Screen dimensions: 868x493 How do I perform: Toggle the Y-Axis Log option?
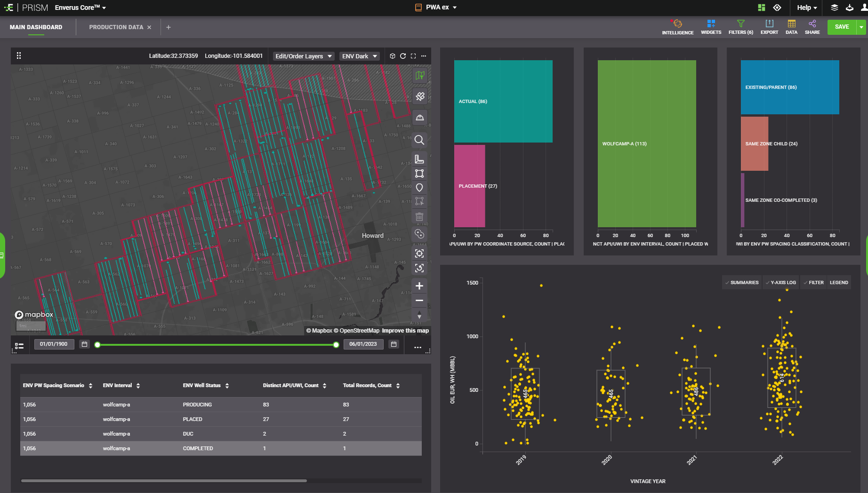(780, 283)
